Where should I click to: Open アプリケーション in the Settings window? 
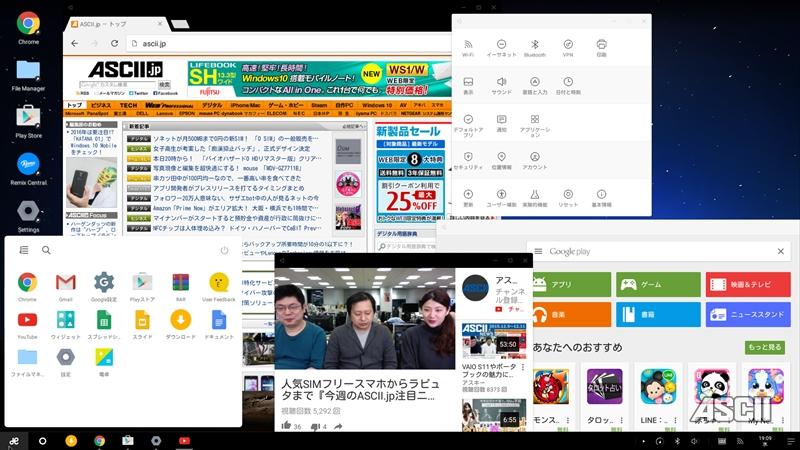(x=535, y=126)
